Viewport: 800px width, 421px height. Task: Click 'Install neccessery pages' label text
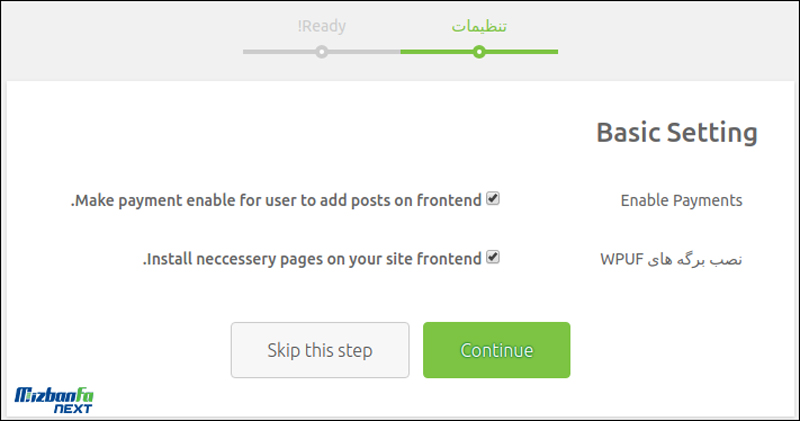312,259
